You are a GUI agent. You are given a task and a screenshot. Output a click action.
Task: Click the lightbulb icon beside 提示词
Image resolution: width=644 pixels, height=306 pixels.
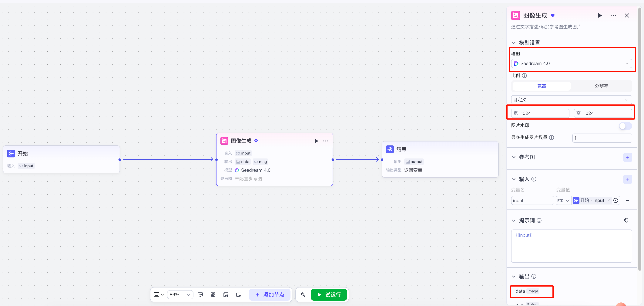(626, 220)
